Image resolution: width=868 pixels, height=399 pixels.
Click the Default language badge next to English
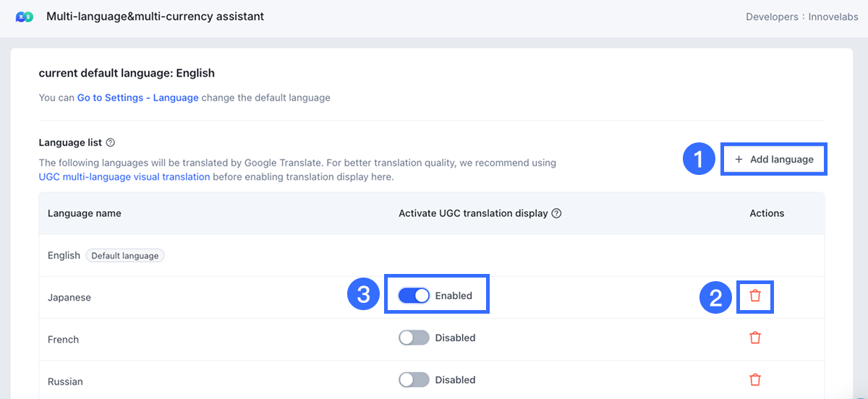[125, 255]
